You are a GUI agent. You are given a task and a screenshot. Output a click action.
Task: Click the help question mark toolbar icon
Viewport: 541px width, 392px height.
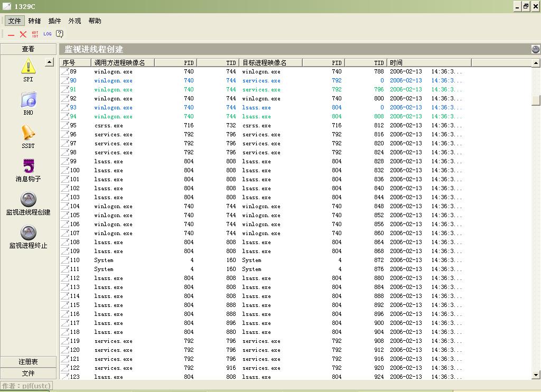(x=60, y=34)
